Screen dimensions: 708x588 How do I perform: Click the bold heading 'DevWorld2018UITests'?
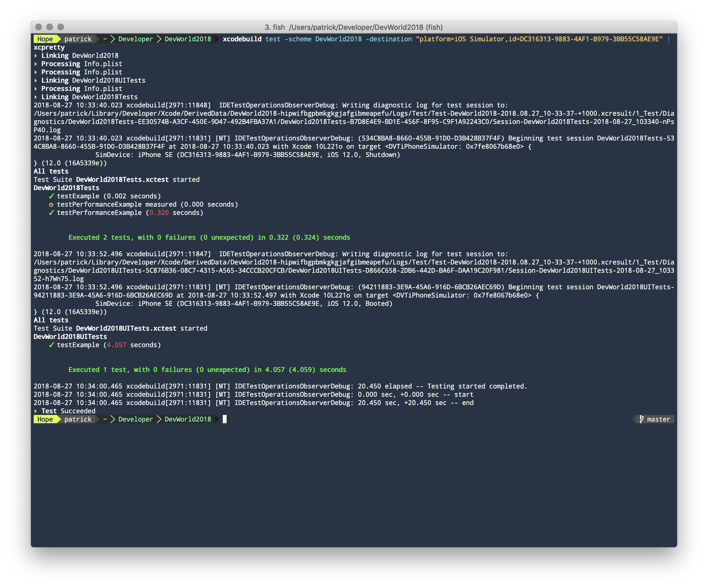click(71, 337)
